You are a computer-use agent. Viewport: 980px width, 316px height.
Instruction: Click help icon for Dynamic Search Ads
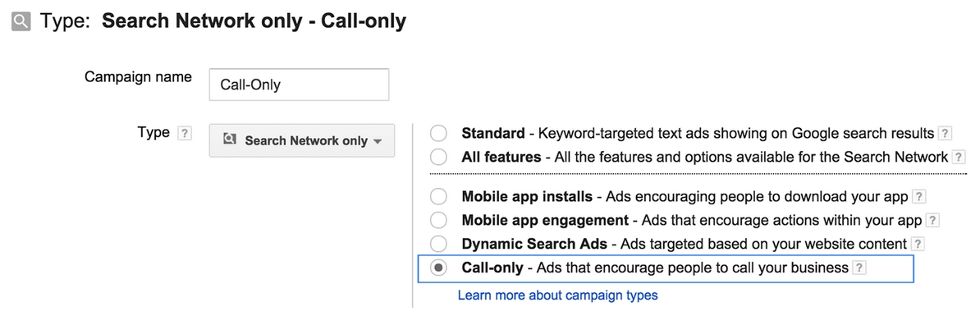point(918,244)
